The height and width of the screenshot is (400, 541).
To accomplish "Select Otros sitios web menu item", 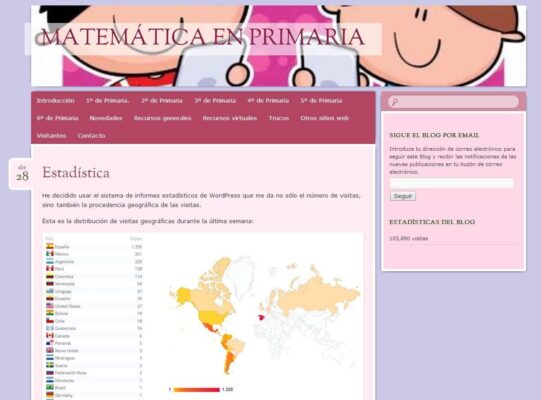I will pos(324,118).
